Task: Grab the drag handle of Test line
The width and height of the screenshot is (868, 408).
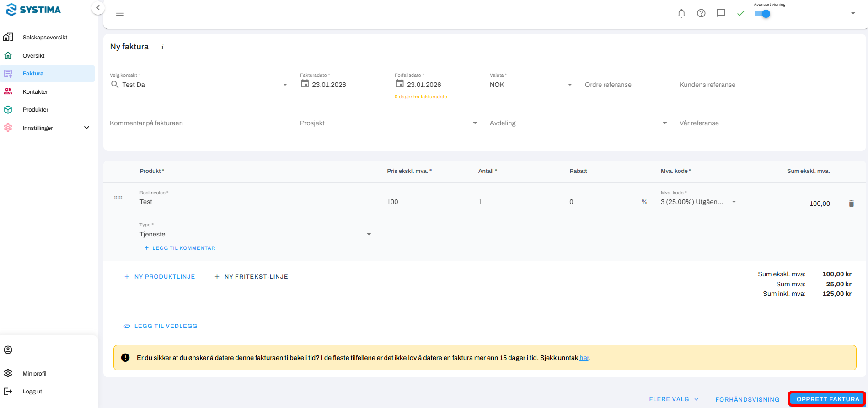Action: [118, 197]
